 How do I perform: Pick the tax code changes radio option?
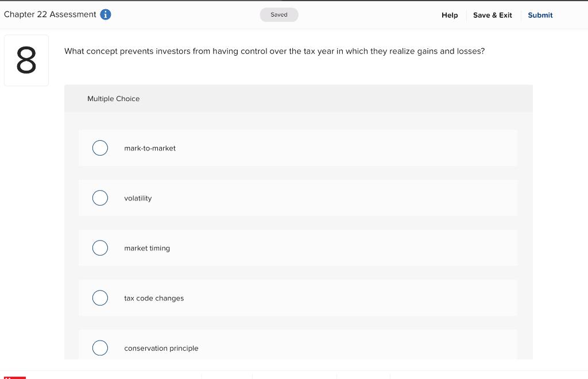(x=100, y=298)
